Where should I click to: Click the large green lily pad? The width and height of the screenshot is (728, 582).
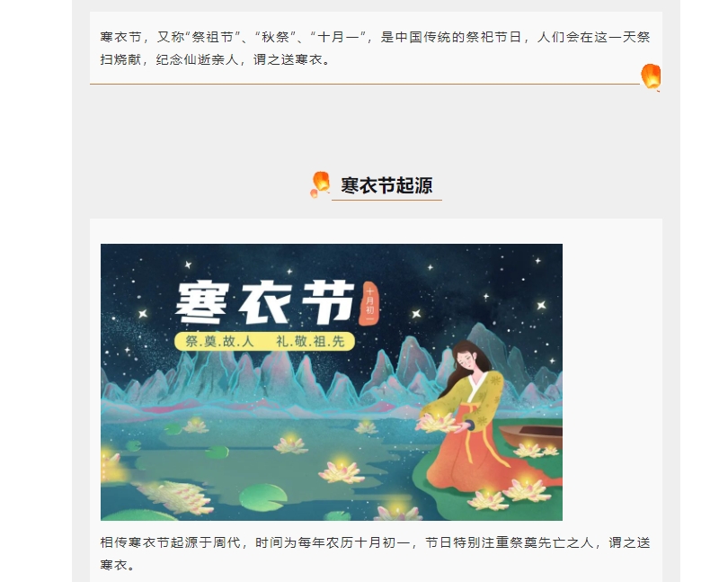[x=262, y=497]
